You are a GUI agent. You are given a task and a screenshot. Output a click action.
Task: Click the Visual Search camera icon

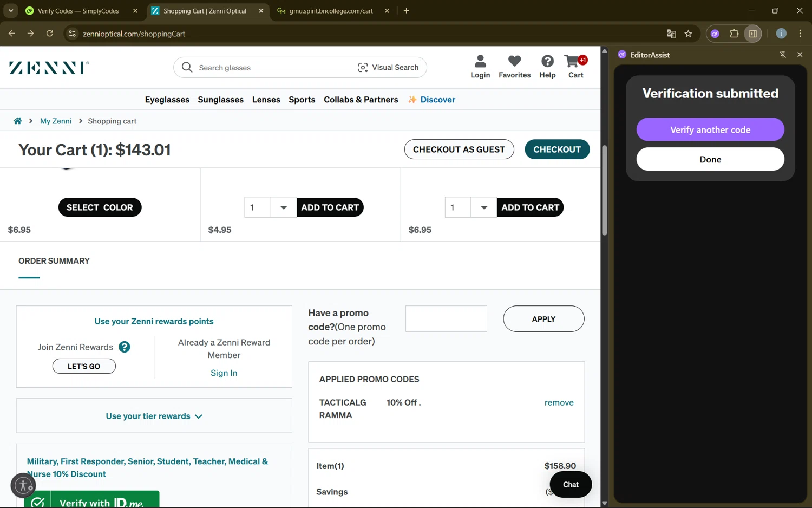coord(363,67)
